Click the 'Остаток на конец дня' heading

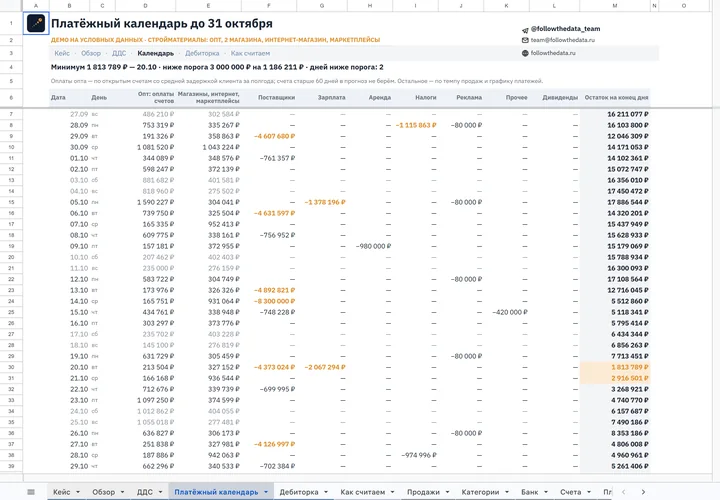pyautogui.click(x=616, y=97)
